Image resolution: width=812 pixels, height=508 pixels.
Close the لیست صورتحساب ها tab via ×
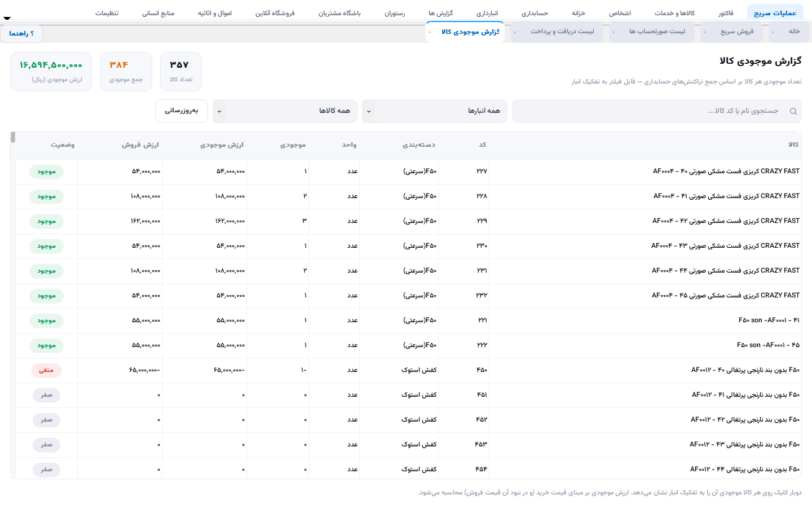[614, 32]
